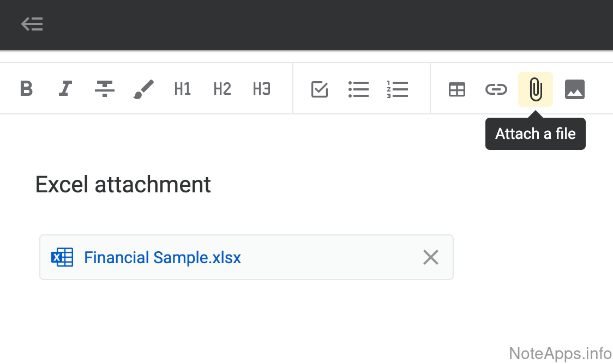This screenshot has height=364, width=613.
Task: Insert an image using the picture icon
Action: [x=575, y=89]
